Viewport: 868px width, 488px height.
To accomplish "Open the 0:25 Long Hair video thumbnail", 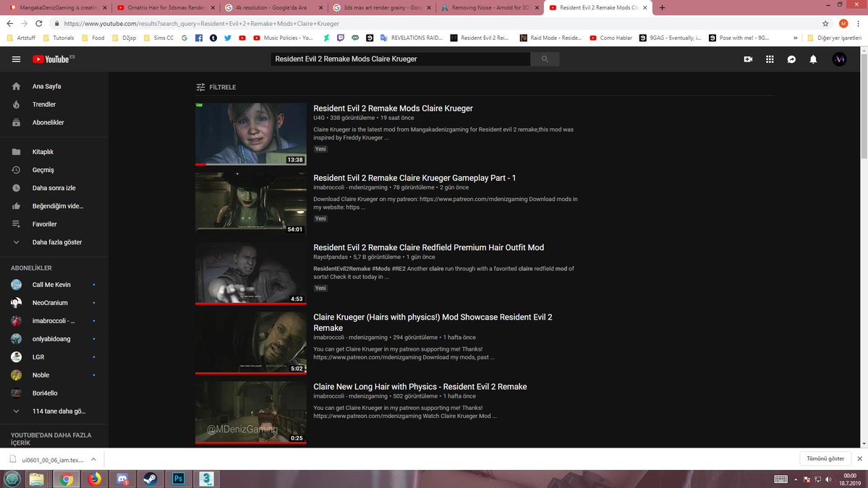I will click(251, 412).
